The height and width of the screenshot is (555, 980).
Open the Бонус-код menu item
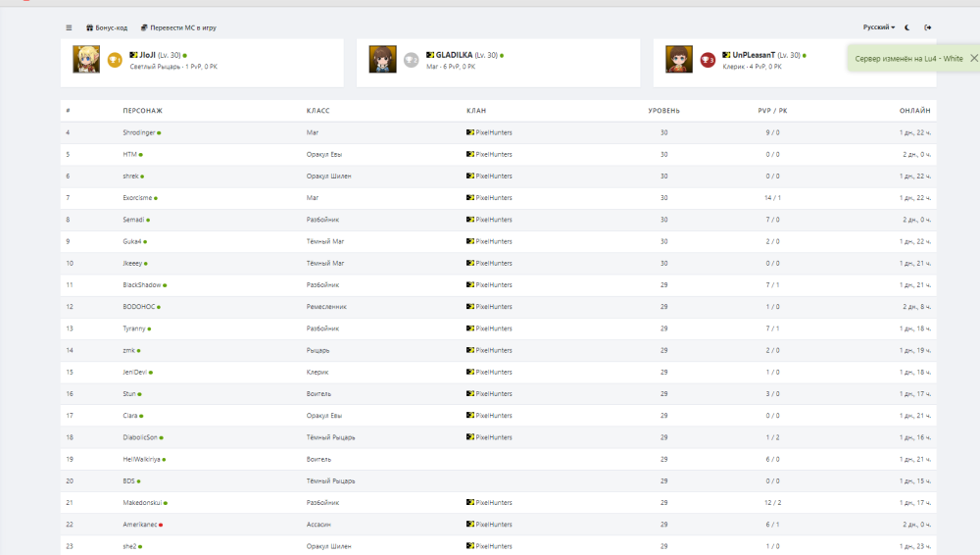tap(107, 27)
